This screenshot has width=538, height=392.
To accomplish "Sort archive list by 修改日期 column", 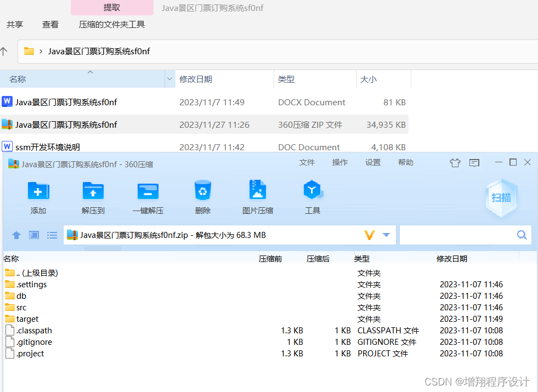I will tap(452, 259).
